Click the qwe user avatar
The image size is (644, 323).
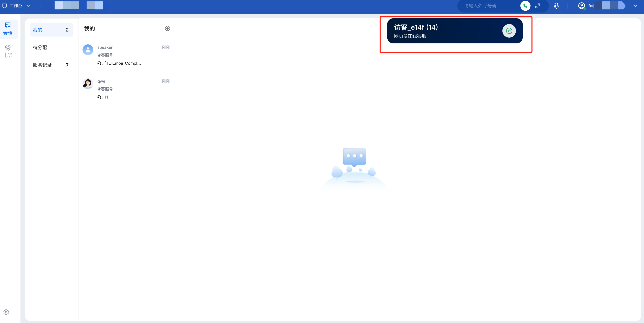tap(88, 84)
